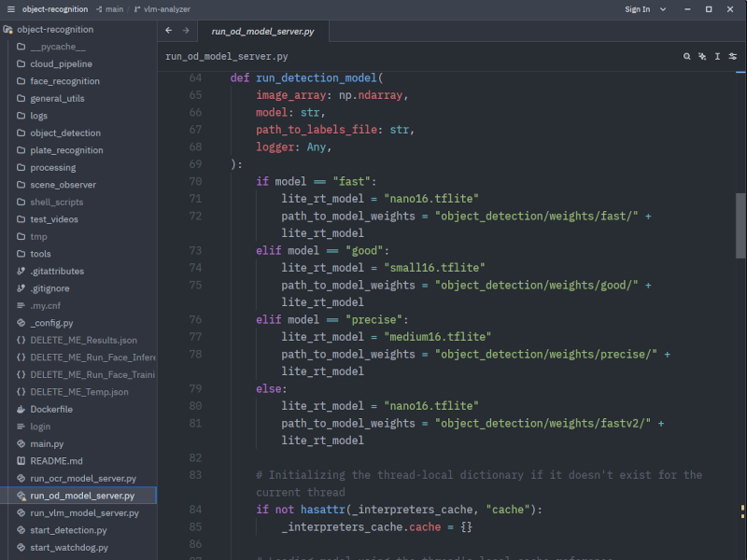
Task: Select the run_od_model_server.py tab
Action: [263, 32]
